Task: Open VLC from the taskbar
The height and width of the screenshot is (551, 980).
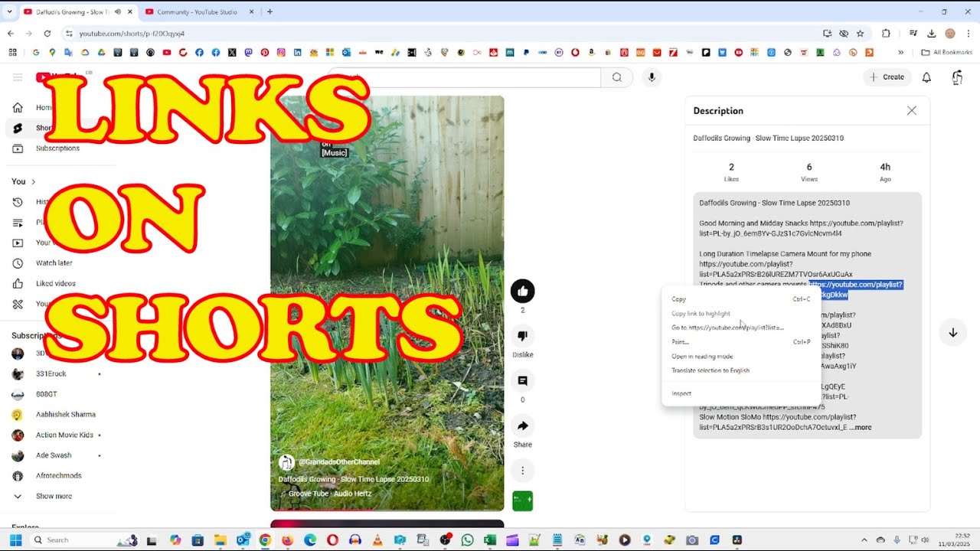Action: pyautogui.click(x=377, y=540)
